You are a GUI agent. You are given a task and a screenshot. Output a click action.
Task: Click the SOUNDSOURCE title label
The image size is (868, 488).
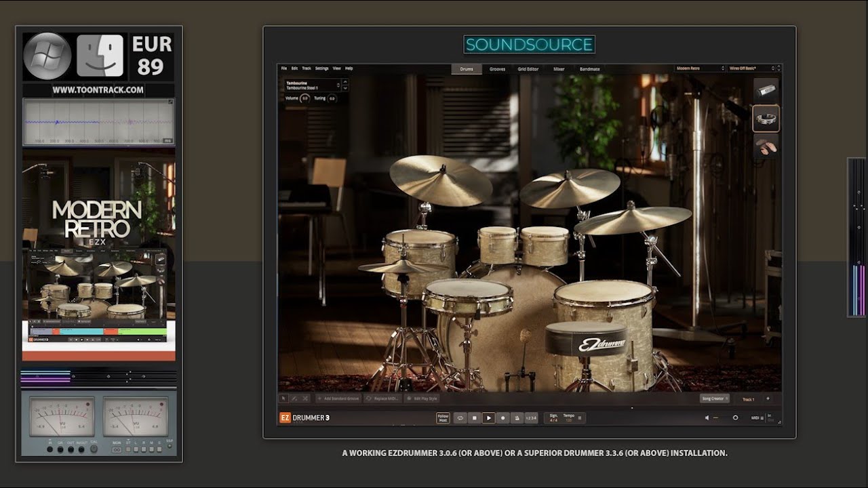(529, 45)
